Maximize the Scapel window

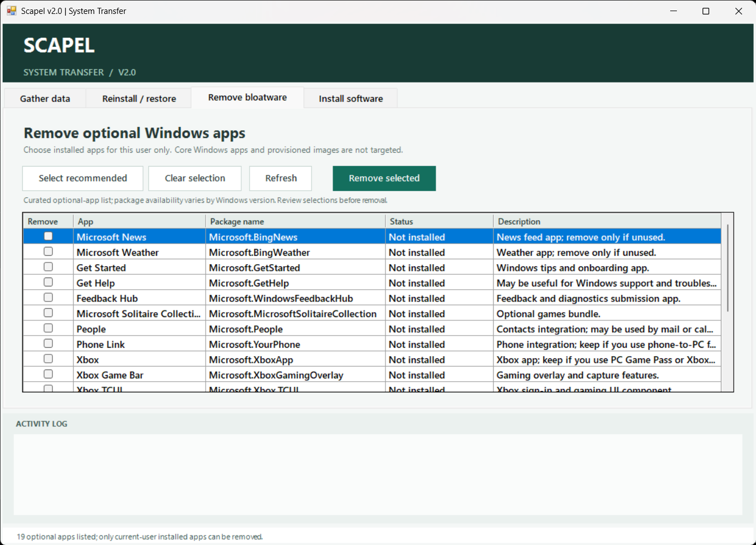click(706, 11)
